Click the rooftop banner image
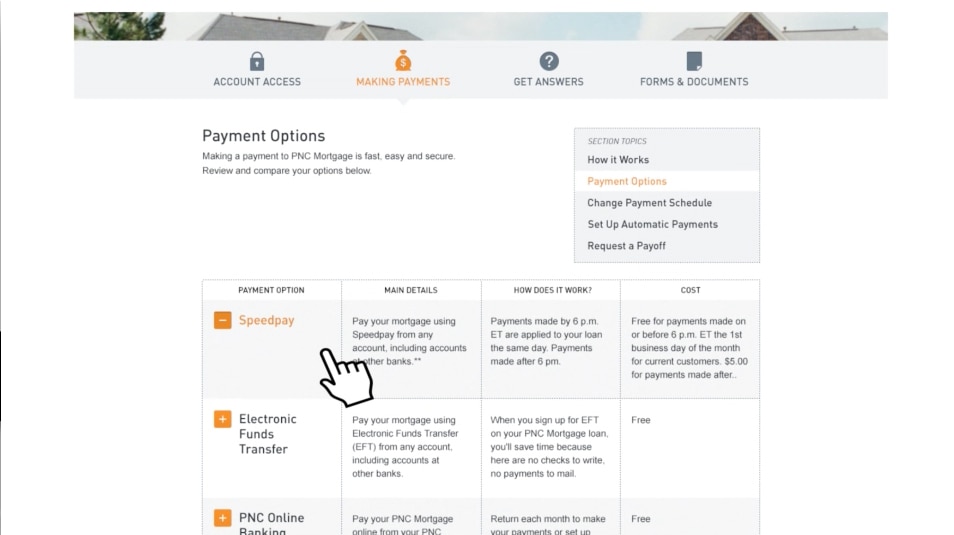This screenshot has width=954, height=535. pos(481,26)
